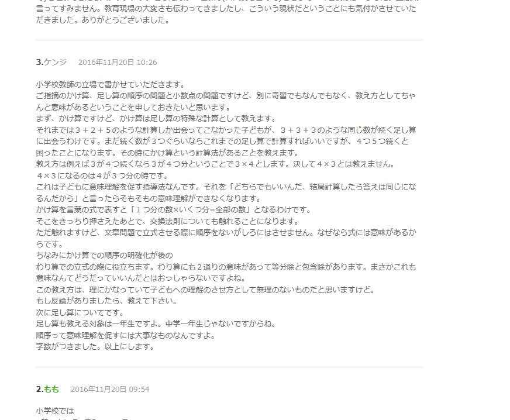Click the line starting 順序って意味理解を促すには
This screenshot has height=420, width=510.
point(126,335)
